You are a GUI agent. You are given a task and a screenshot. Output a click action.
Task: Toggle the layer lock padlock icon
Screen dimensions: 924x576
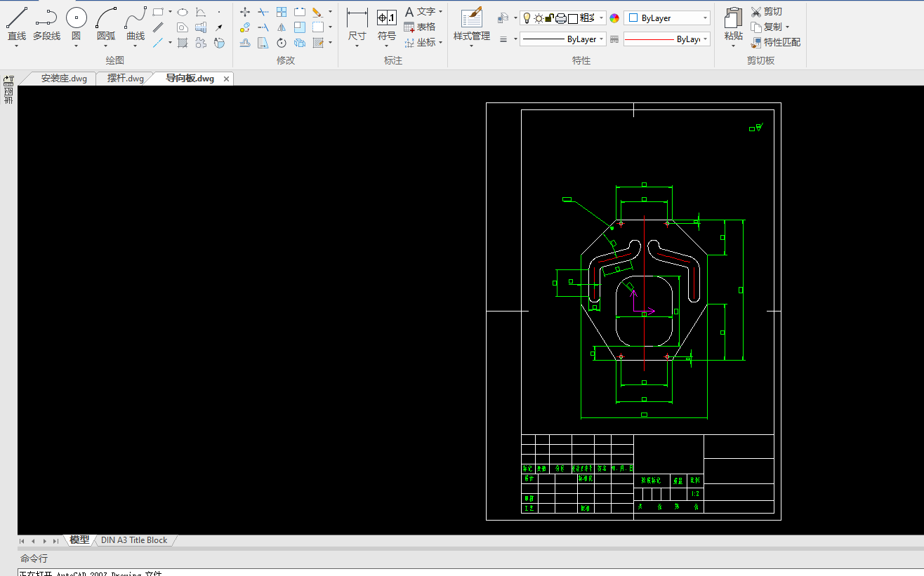(550, 18)
